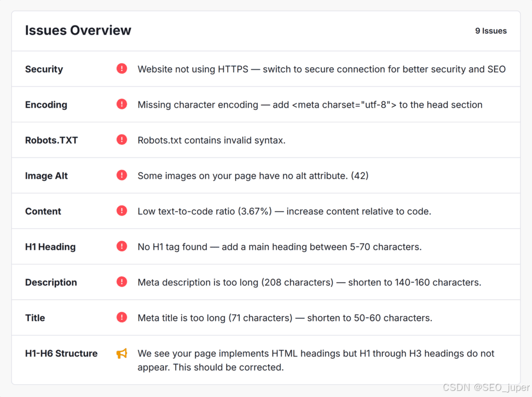
Task: Click the 'Low text-to-code ratio (3.67%)' message
Action: [284, 211]
